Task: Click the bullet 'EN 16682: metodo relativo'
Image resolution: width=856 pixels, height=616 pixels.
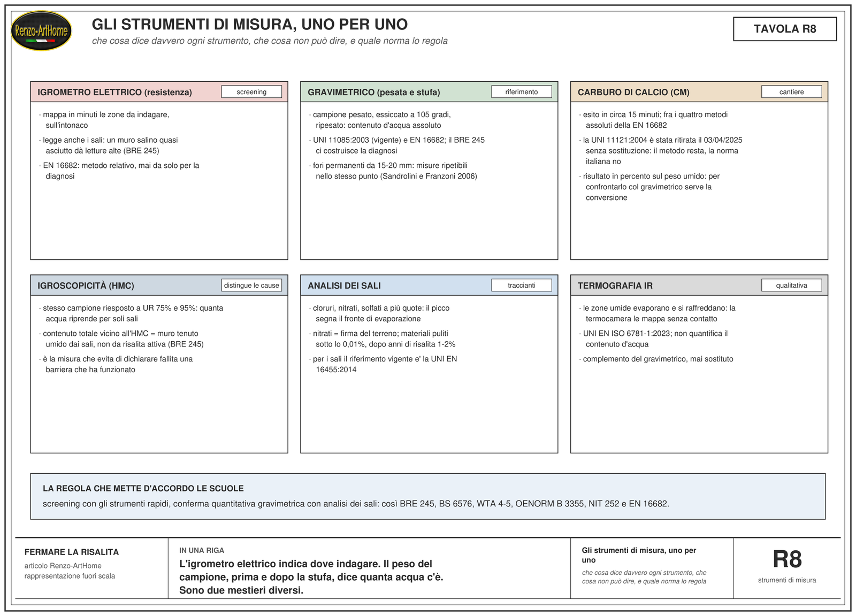Action: coord(119,171)
